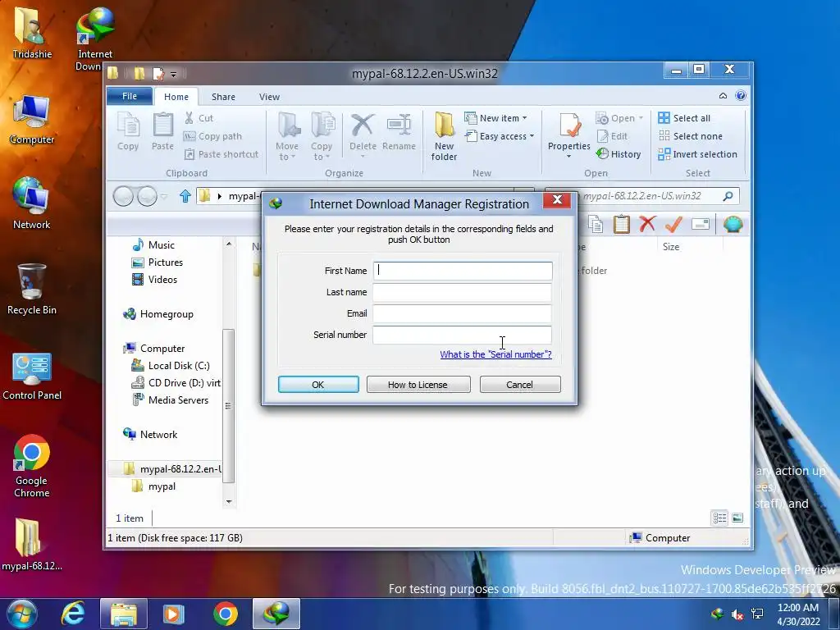840x630 pixels.
Task: Open the File tab in Explorer ribbon
Action: [x=130, y=96]
